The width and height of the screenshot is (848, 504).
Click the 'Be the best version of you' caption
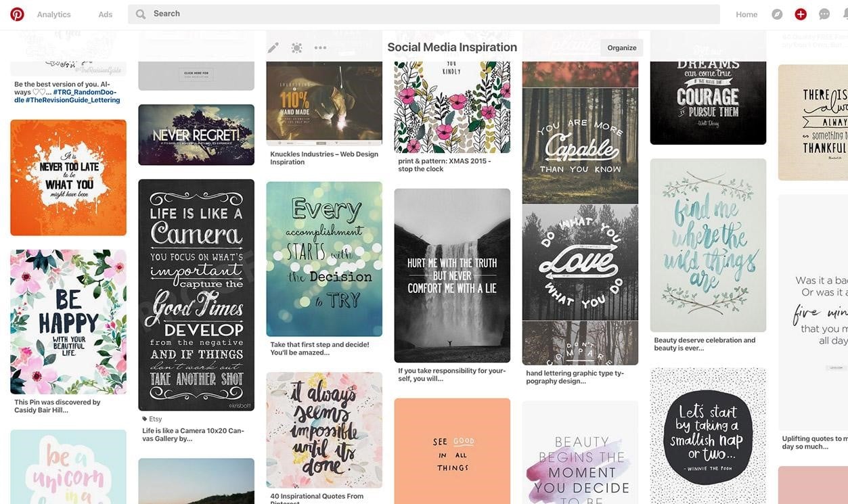tap(67, 92)
